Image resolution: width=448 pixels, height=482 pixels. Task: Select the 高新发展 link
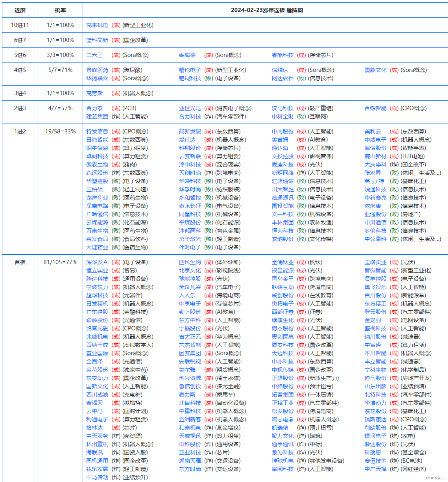[190, 132]
